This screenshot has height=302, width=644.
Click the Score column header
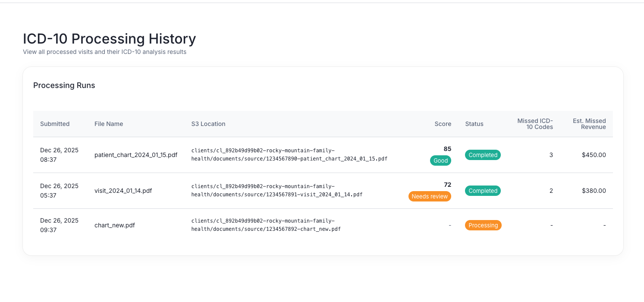(443, 124)
